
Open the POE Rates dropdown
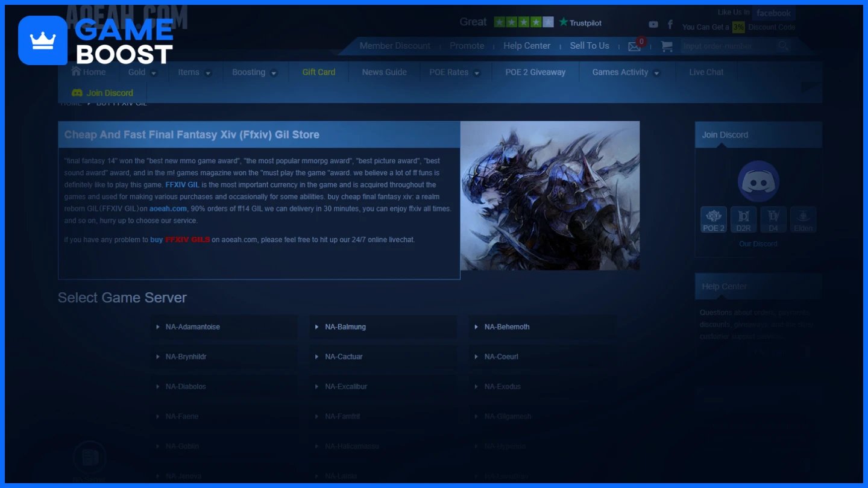(x=454, y=72)
